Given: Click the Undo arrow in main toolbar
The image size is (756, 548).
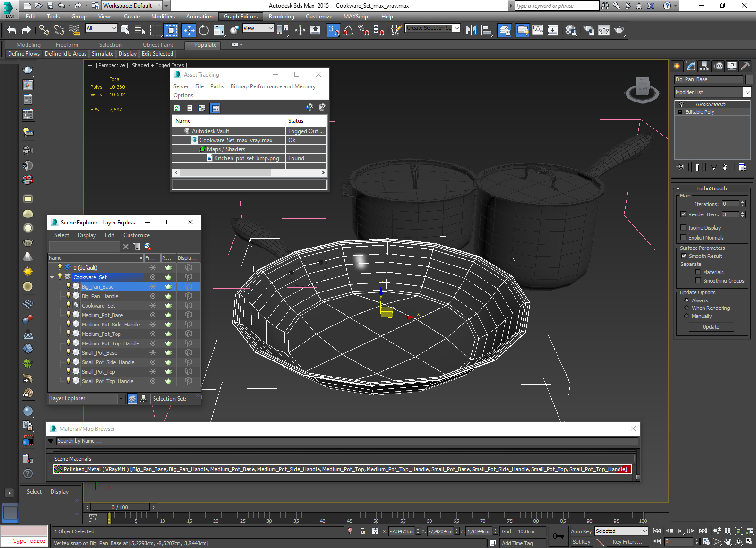Looking at the screenshot, I should [11, 30].
